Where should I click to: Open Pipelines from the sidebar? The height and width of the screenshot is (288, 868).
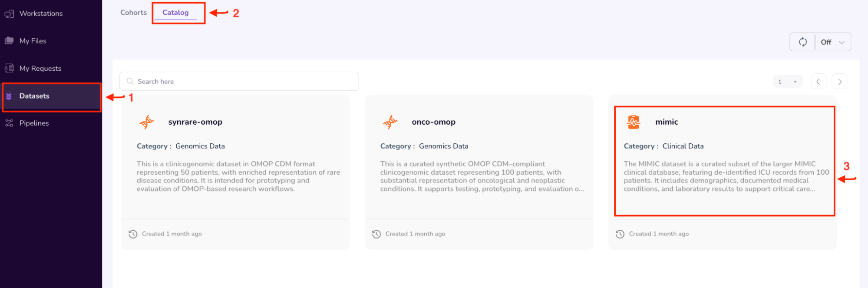coord(34,123)
